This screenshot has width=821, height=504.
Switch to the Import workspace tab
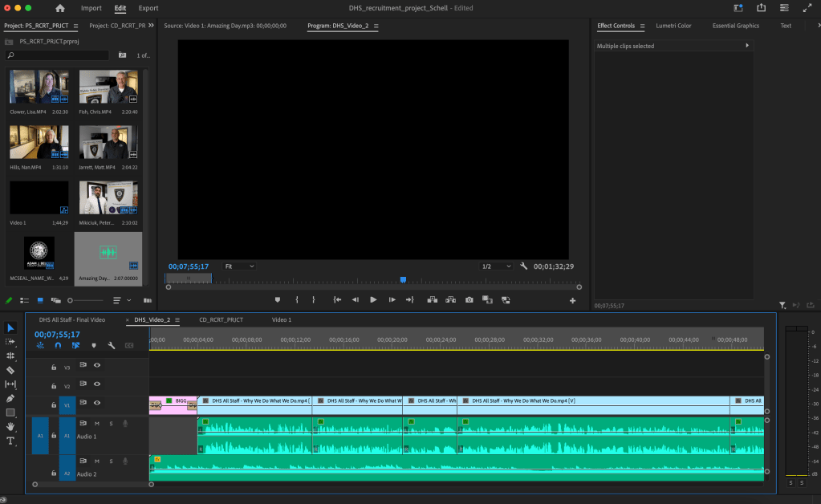[x=91, y=8]
